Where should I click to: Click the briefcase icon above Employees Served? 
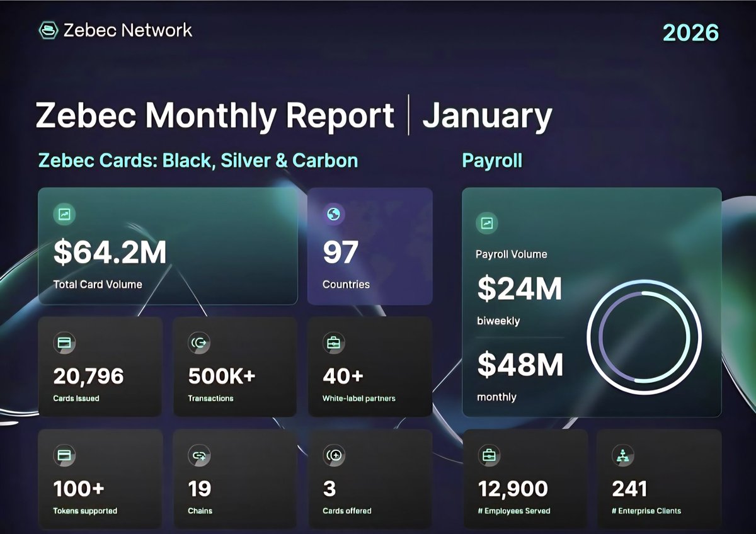point(489,455)
